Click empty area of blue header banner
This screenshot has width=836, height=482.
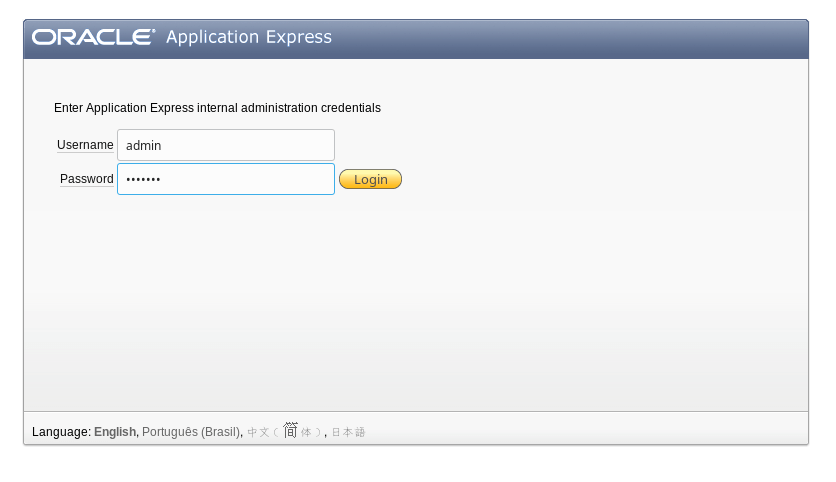click(x=580, y=38)
